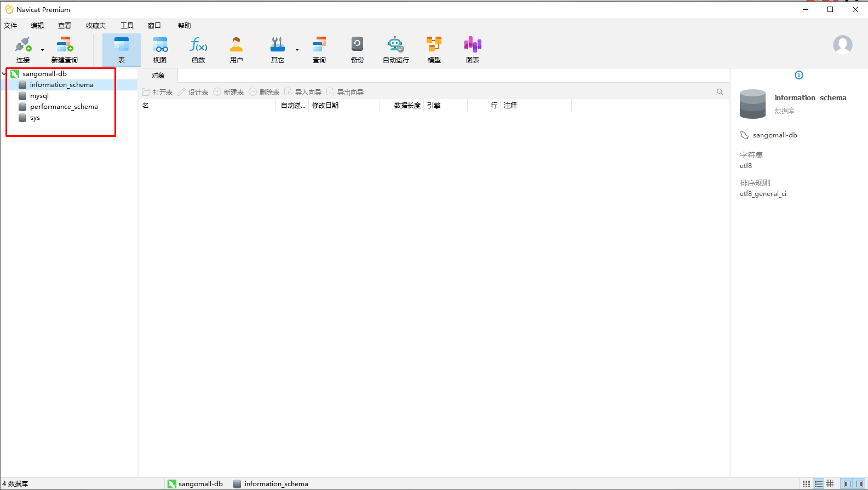Click '4 数据库' in the status bar
This screenshot has height=490, width=868.
15,484
